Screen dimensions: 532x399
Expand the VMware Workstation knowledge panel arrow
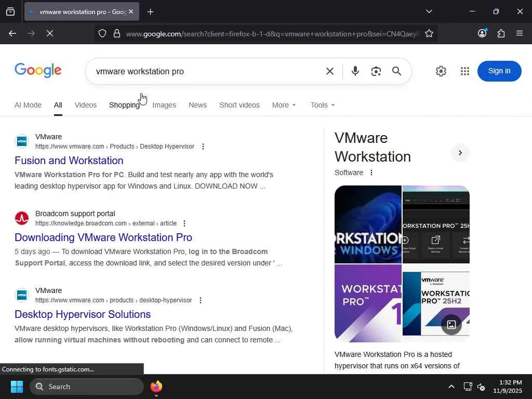coord(460,153)
